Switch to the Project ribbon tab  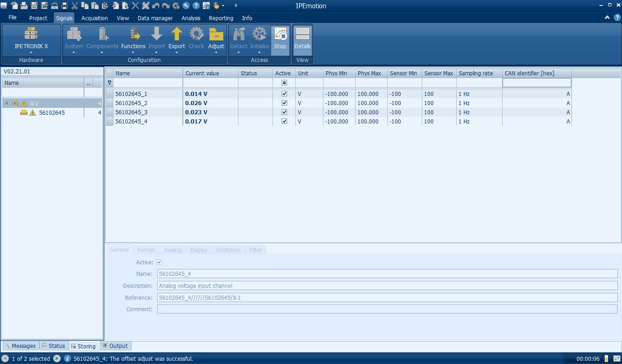pyautogui.click(x=38, y=18)
